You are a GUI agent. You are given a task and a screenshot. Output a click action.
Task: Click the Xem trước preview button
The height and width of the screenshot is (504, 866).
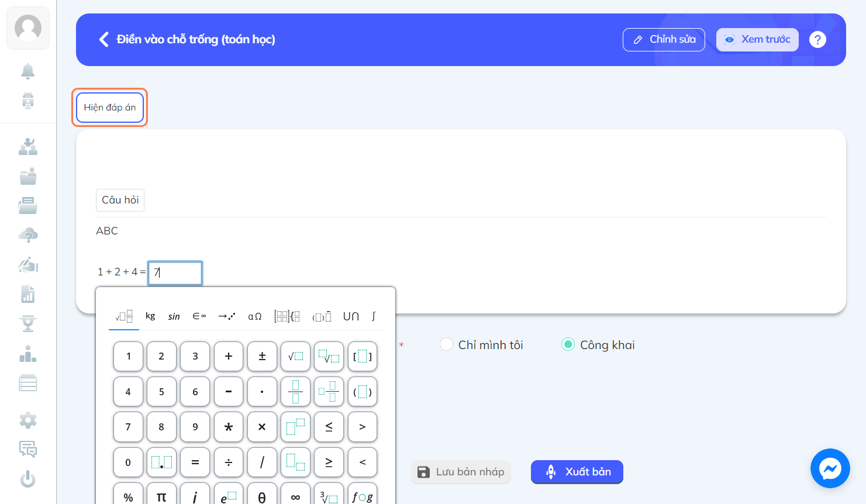coord(757,40)
